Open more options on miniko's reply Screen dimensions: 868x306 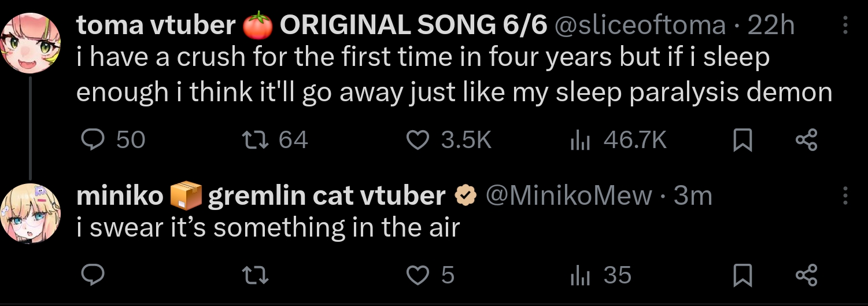point(845,196)
